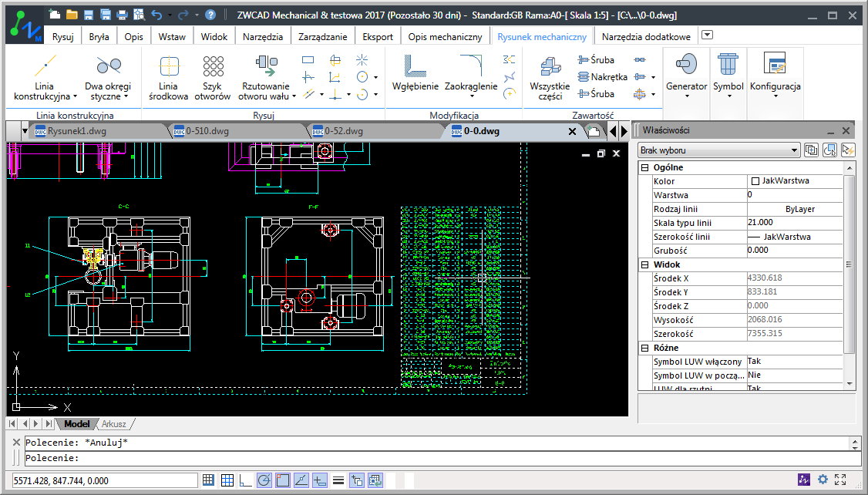Select the Linia konstrukcyjna tool
This screenshot has width=868, height=495.
click(x=45, y=78)
